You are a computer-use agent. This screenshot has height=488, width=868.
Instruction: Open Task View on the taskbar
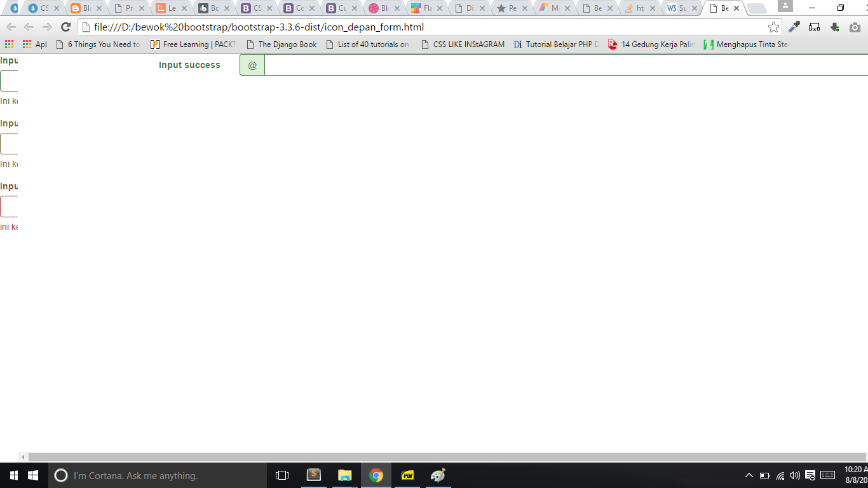(282, 475)
